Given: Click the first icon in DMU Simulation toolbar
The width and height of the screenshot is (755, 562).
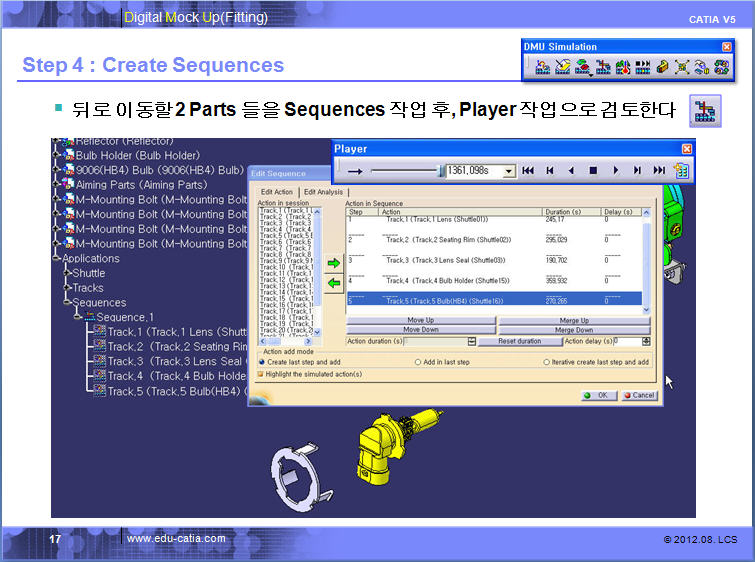Looking at the screenshot, I should coord(542,67).
